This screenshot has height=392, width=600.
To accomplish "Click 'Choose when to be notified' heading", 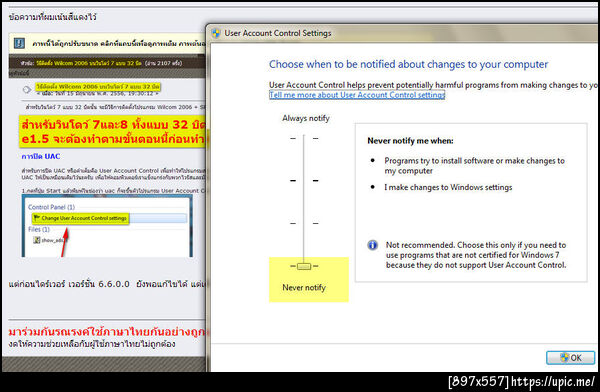I will [408, 64].
